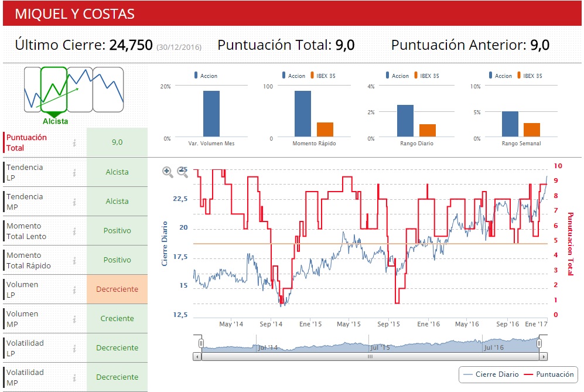Click the Volumen LP Decreciente orange cell
The width and height of the screenshot is (584, 392).
117,289
